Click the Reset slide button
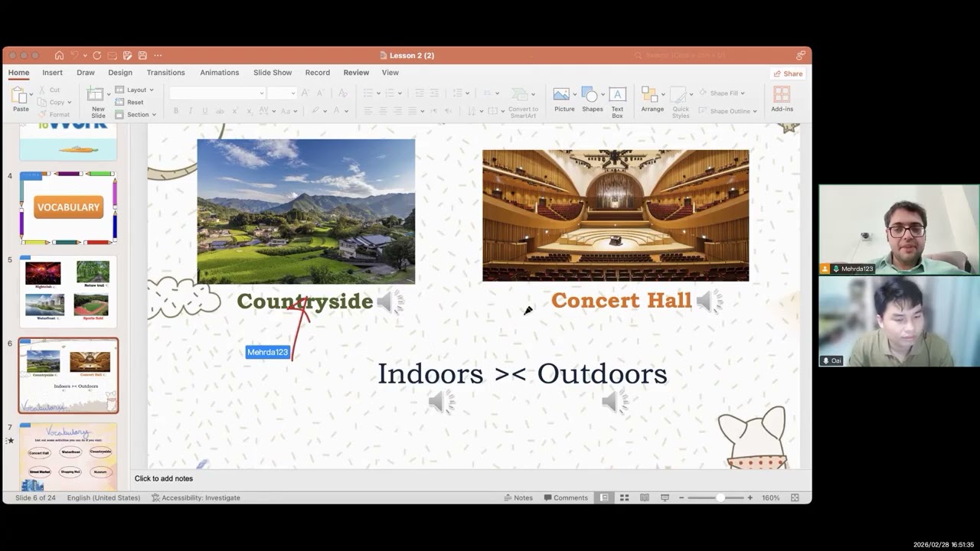 point(130,102)
